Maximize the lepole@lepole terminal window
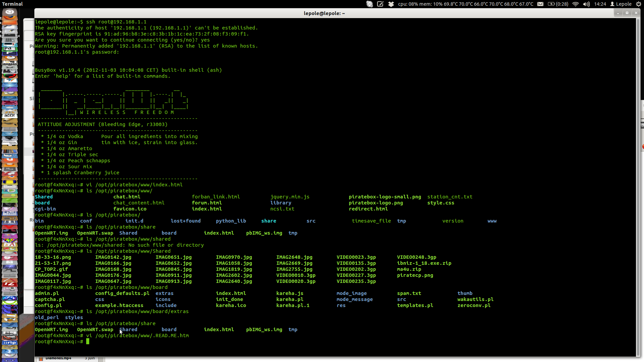Image resolution: width=644 pixels, height=362 pixels. coord(627,13)
